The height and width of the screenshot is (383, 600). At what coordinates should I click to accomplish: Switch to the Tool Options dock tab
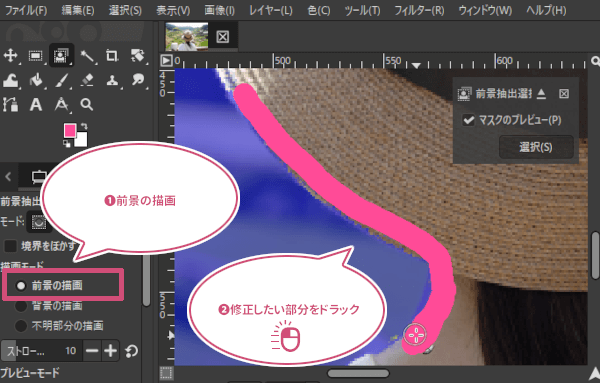pos(39,177)
